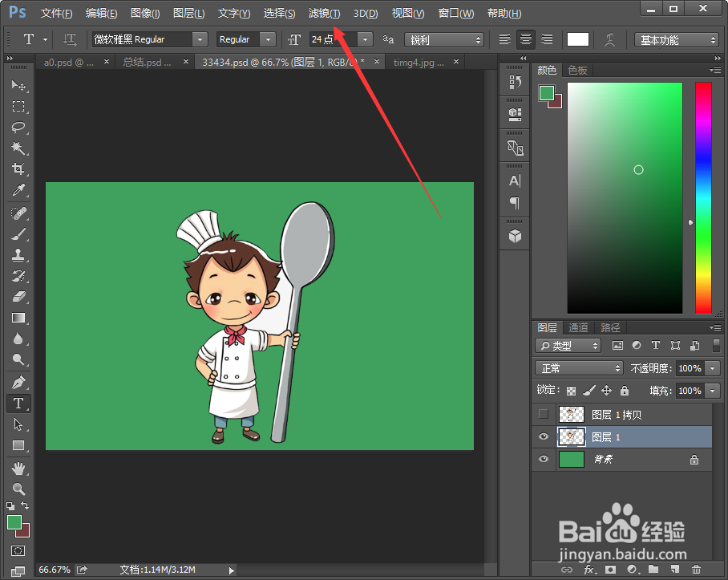Image resolution: width=728 pixels, height=580 pixels.
Task: Select the Dodge tool
Action: click(x=18, y=359)
